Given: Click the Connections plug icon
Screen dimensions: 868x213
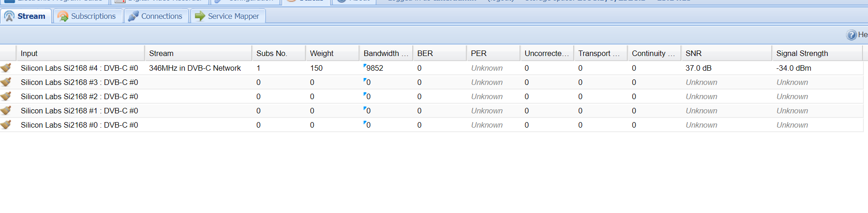Looking at the screenshot, I should (133, 17).
